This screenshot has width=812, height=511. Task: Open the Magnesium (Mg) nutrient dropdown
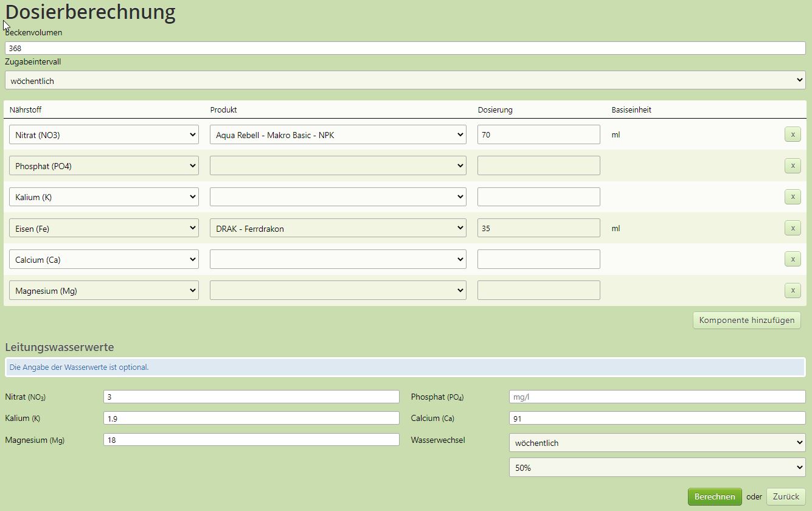104,290
